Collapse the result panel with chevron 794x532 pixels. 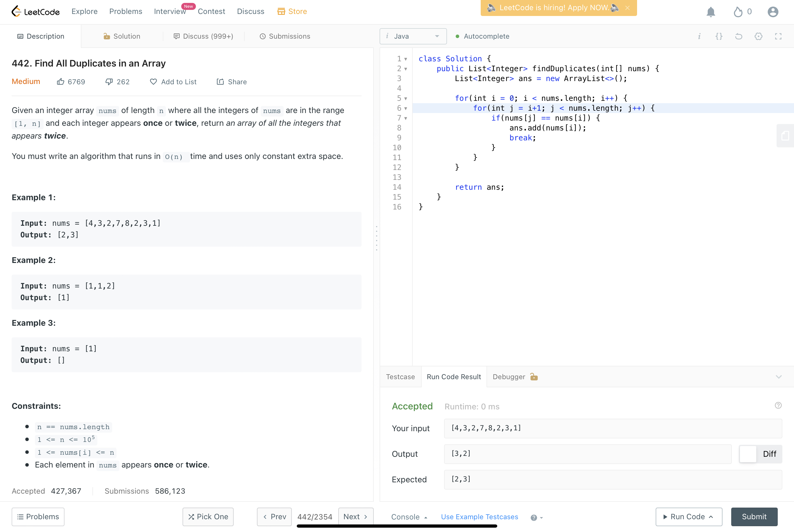pyautogui.click(x=778, y=377)
